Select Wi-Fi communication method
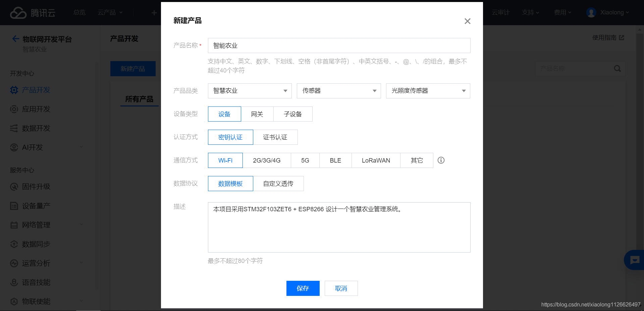Screen dimensions: 644x311 point(225,161)
